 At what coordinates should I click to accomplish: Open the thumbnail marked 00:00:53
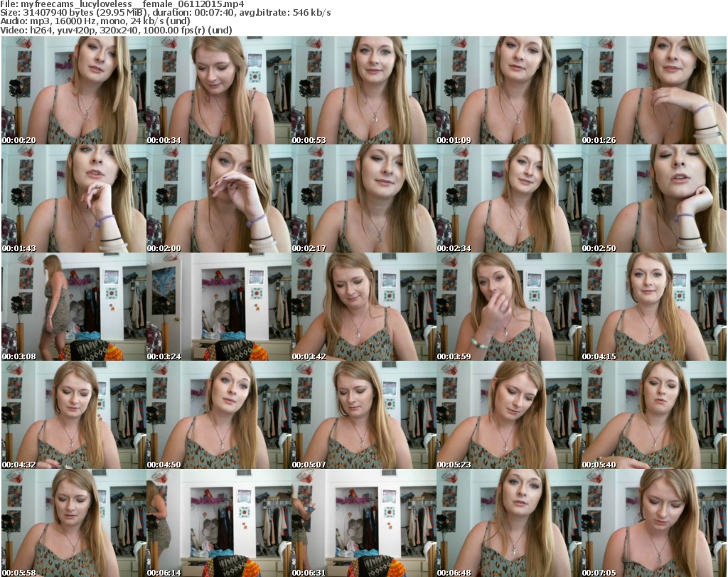click(363, 91)
